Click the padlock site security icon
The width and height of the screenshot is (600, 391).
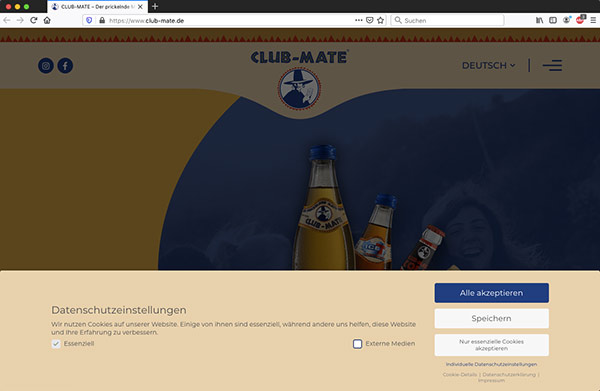pos(102,20)
